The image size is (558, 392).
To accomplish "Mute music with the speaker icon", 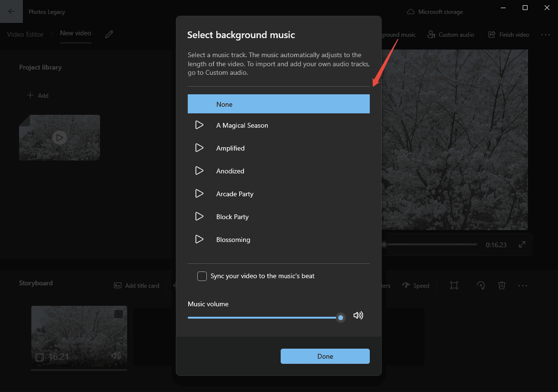I will pyautogui.click(x=358, y=315).
